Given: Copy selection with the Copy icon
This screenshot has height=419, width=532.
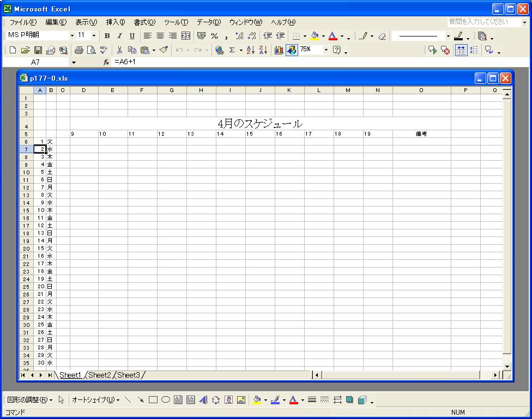Looking at the screenshot, I should (132, 50).
